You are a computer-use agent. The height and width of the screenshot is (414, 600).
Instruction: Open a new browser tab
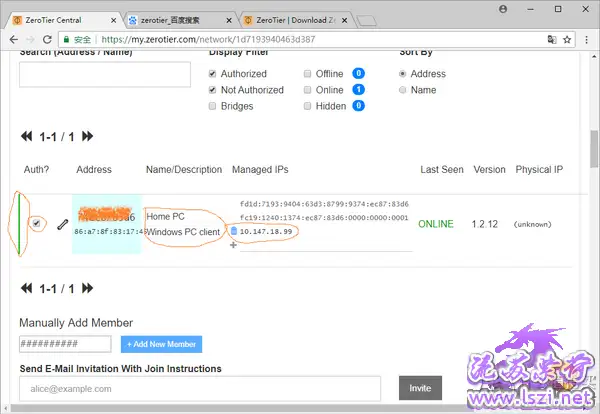pos(366,21)
